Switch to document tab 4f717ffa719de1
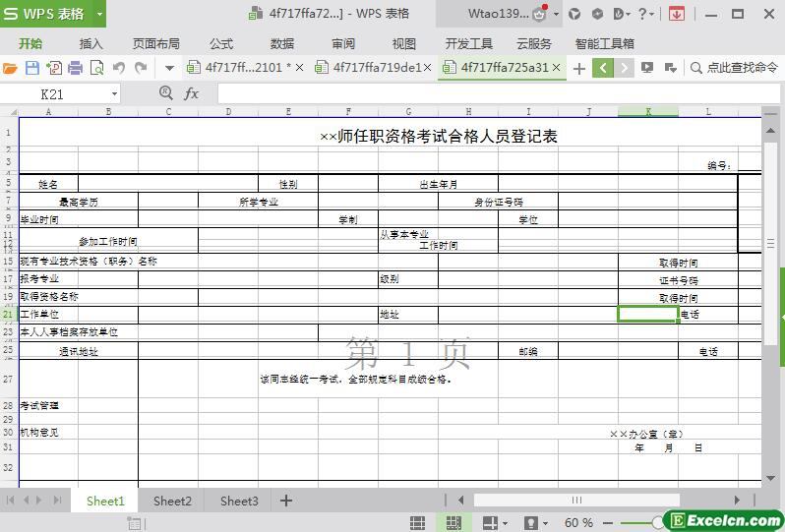The image size is (785, 532). pyautogui.click(x=373, y=68)
